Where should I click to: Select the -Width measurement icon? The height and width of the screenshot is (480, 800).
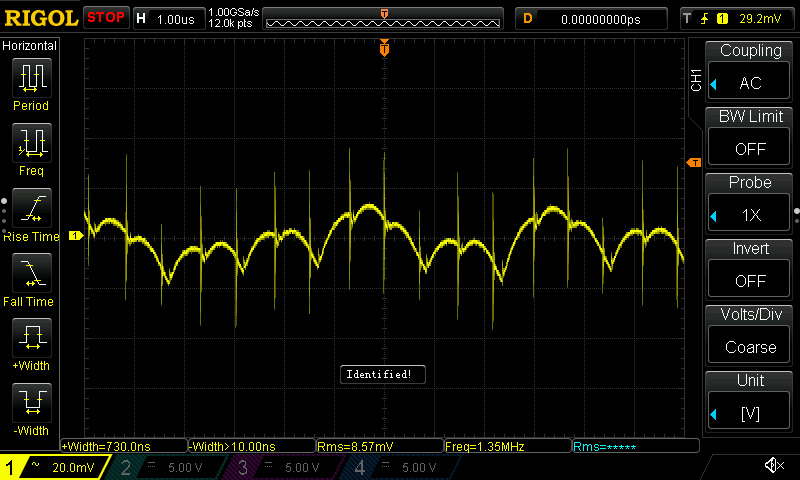(x=31, y=407)
